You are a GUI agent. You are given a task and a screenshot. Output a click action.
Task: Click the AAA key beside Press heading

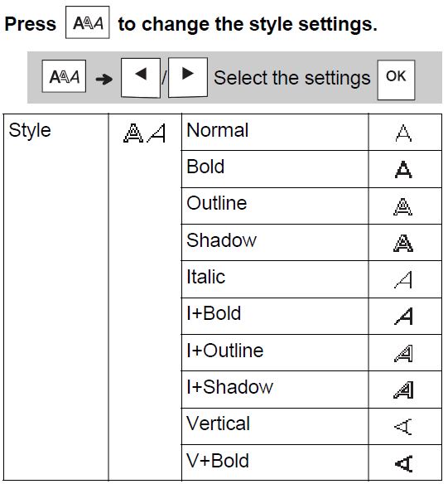point(88,22)
